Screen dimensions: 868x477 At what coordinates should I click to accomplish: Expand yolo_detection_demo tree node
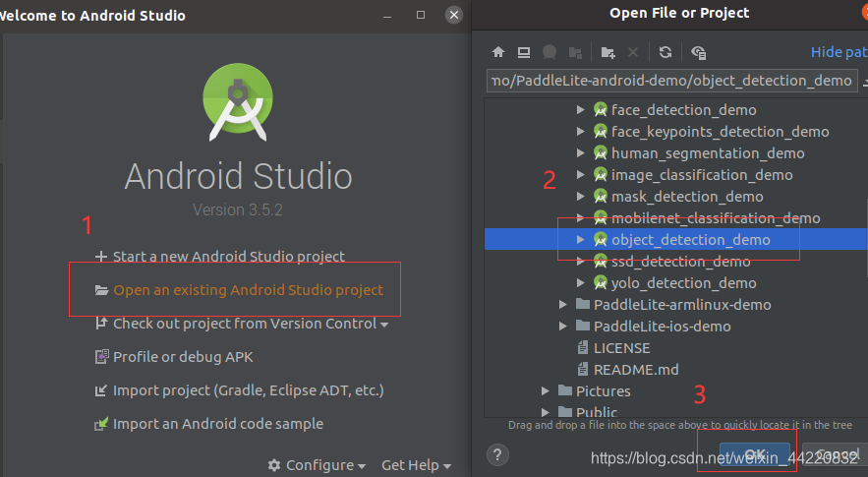pyautogui.click(x=580, y=282)
